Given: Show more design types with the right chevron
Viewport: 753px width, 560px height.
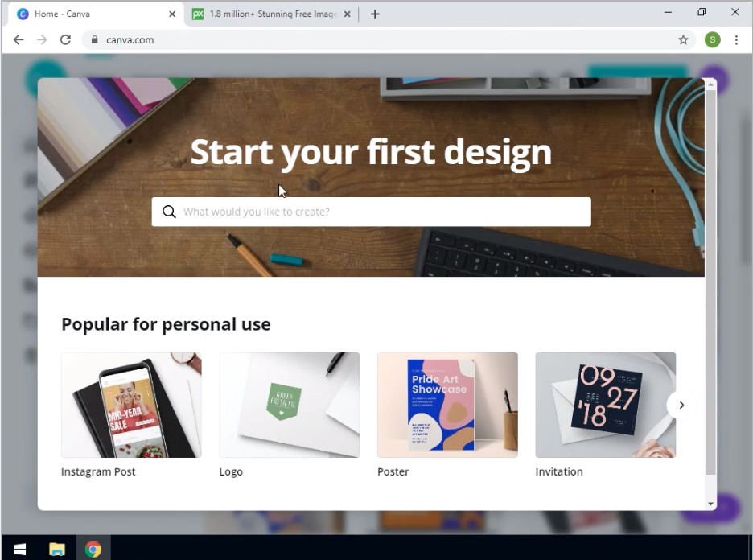Looking at the screenshot, I should click(681, 405).
